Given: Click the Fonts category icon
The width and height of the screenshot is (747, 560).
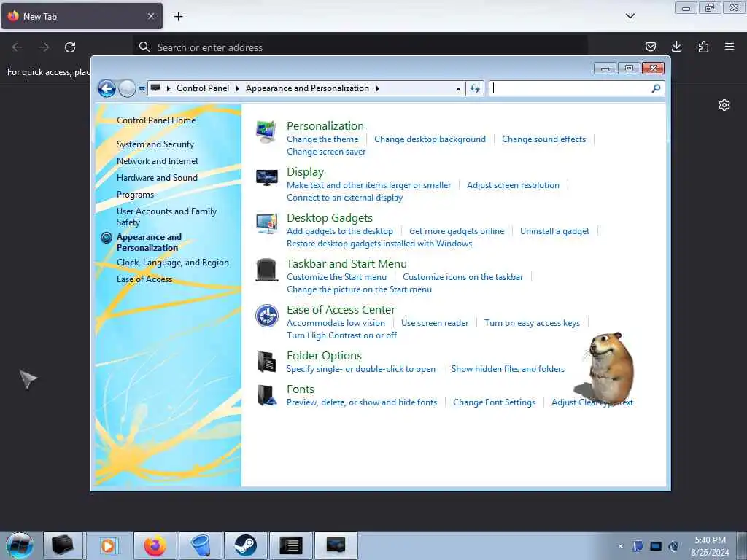Looking at the screenshot, I should point(266,395).
